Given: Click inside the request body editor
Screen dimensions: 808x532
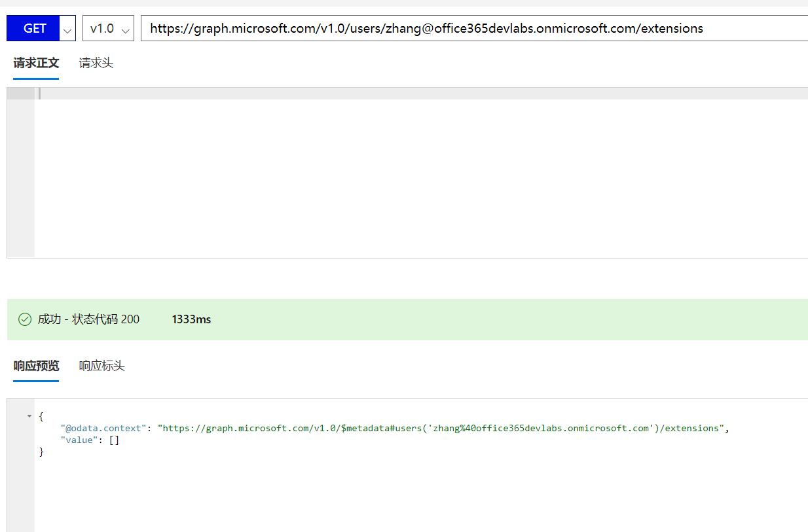Looking at the screenshot, I should 419,177.
